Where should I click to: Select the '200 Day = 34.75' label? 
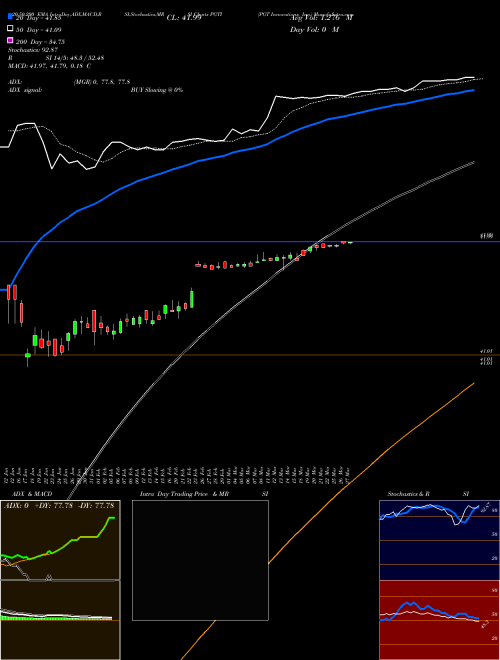pyautogui.click(x=40, y=42)
